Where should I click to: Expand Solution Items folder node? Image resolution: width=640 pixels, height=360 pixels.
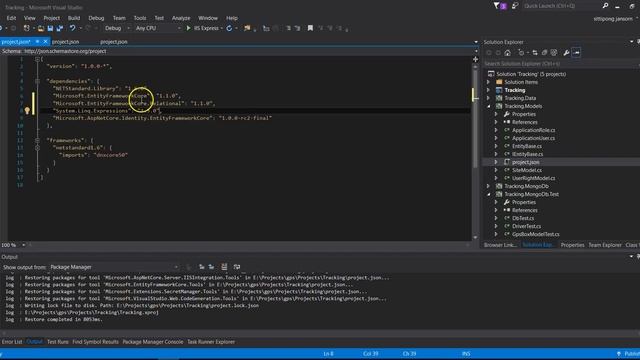(489, 82)
